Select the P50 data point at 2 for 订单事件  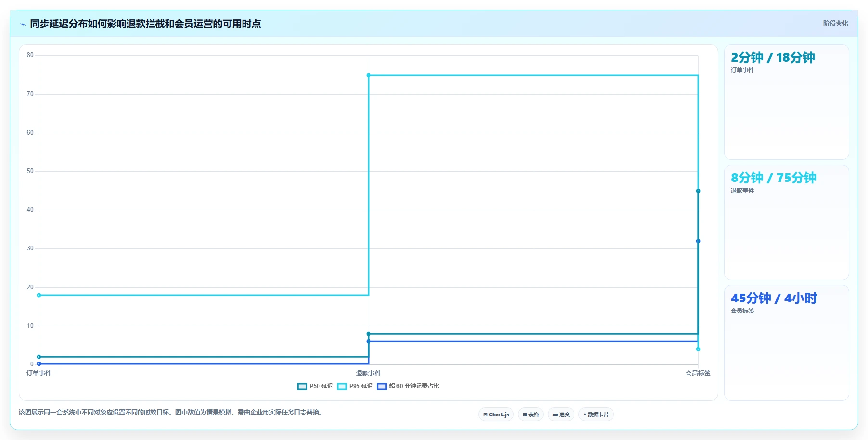tap(39, 357)
